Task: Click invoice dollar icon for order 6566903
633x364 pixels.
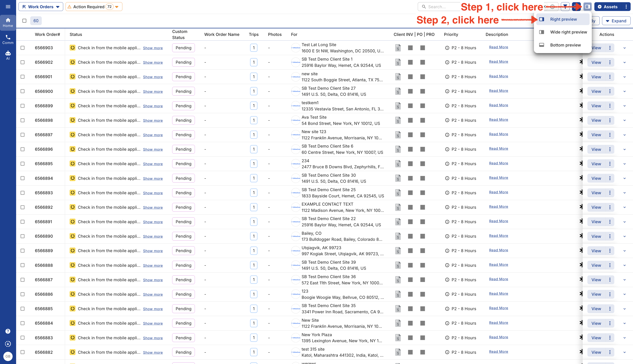Action: click(398, 48)
